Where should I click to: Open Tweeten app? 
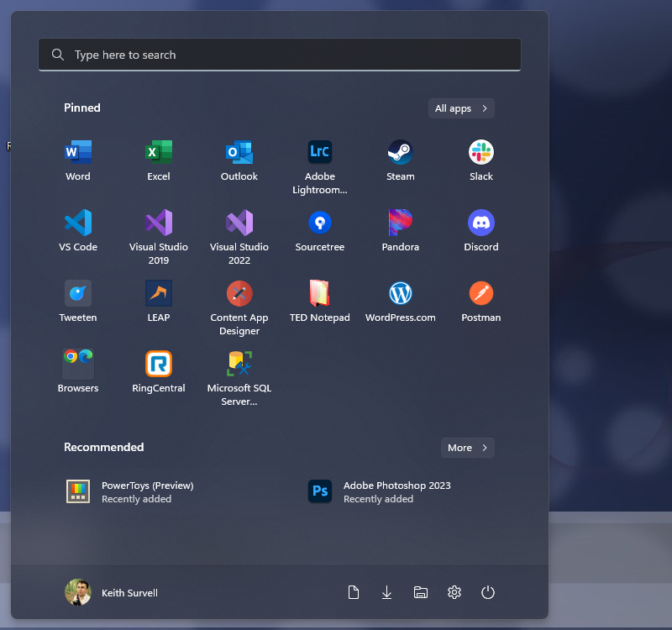point(78,302)
